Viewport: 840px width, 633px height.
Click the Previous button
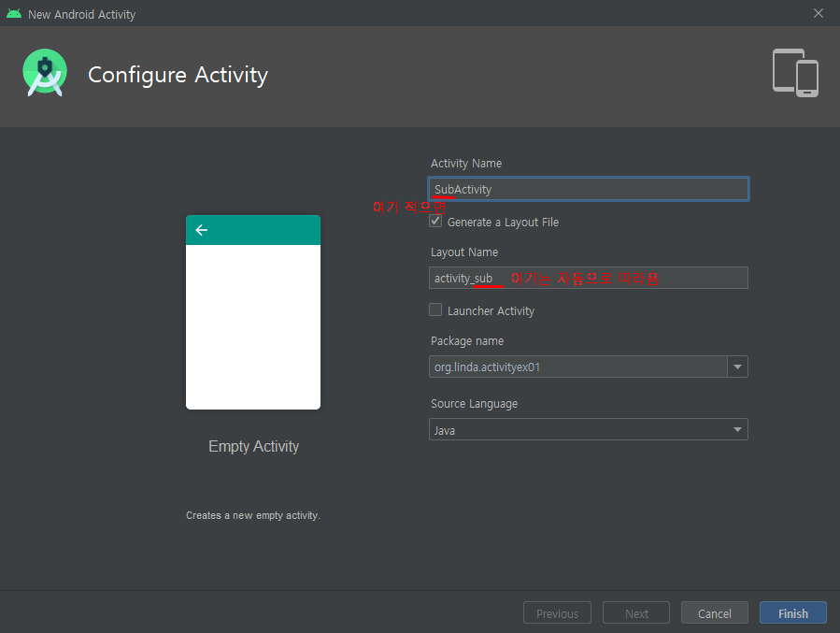557,613
